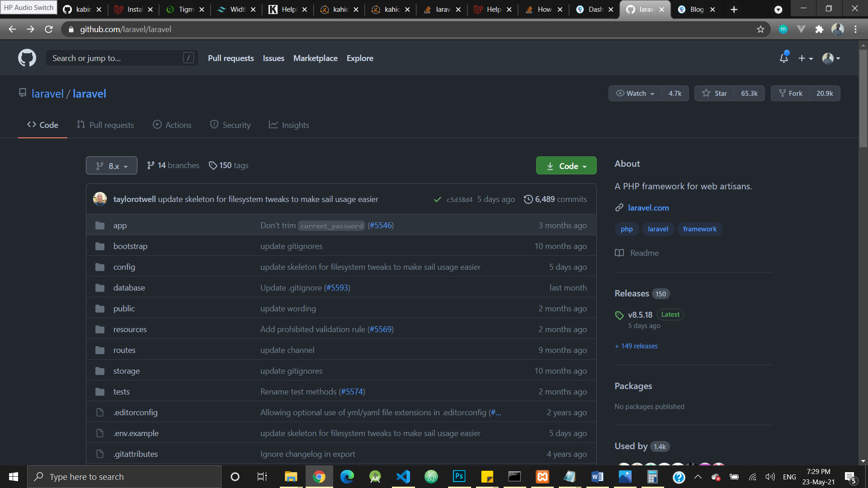Fork the laravel repository
Image resolution: width=868 pixels, height=488 pixels.
(x=790, y=94)
